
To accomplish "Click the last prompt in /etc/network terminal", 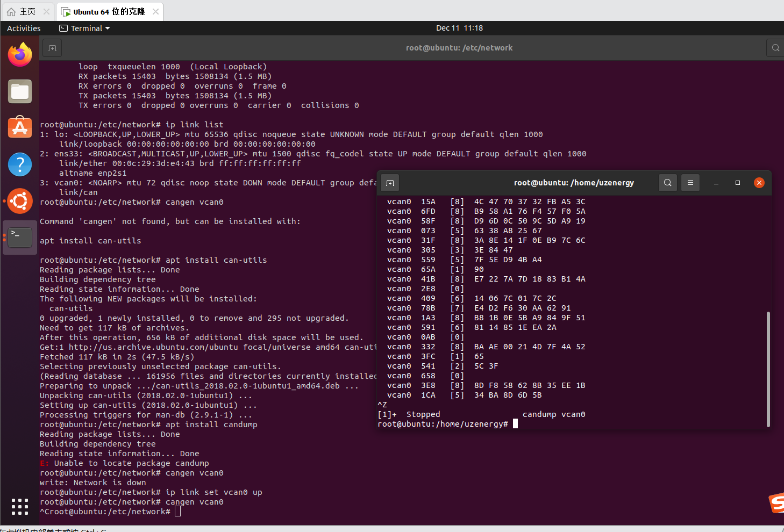I will click(x=110, y=512).
